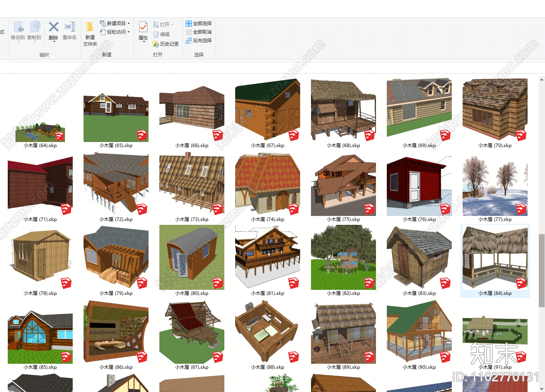The width and height of the screenshot is (545, 392).
Task: Select the red shed 小木屋 (76).skp thumbnail
Action: point(419,186)
